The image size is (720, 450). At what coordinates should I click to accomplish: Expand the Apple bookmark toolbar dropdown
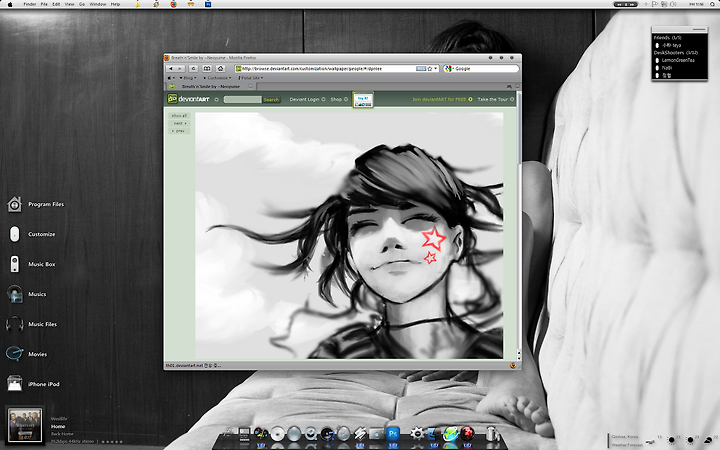point(170,78)
